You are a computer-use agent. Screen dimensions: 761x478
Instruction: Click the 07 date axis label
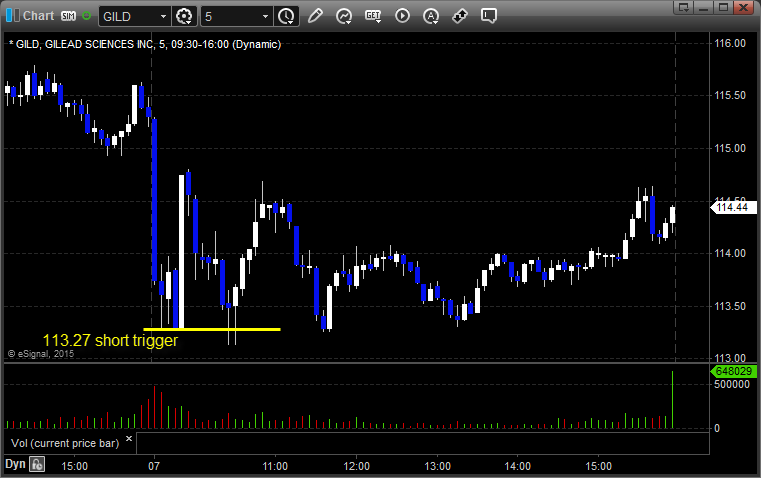click(x=154, y=466)
